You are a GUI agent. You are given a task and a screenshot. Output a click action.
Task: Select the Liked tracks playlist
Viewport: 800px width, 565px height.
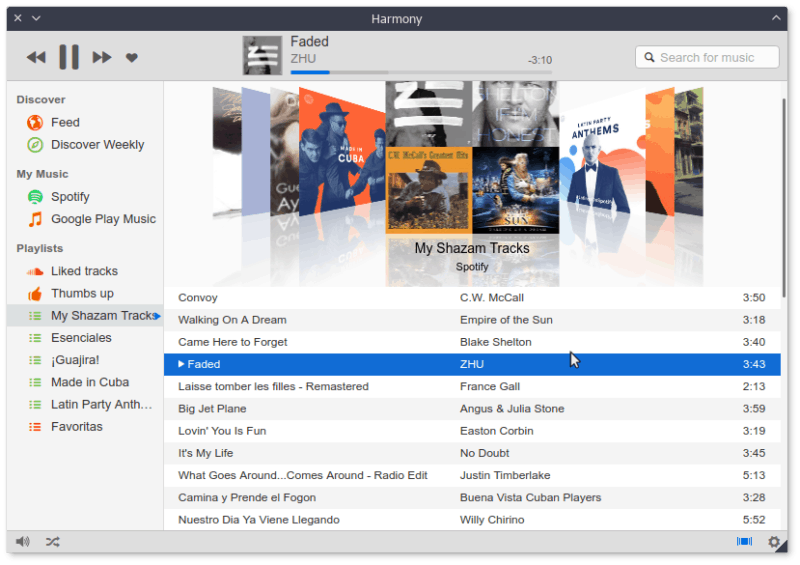click(x=84, y=271)
